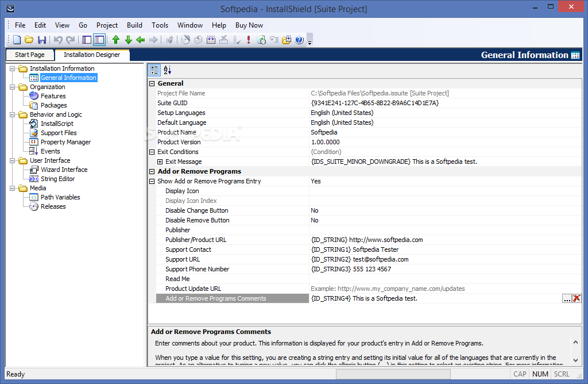
Task: Open the Wizard Interface tree node
Action: [64, 170]
